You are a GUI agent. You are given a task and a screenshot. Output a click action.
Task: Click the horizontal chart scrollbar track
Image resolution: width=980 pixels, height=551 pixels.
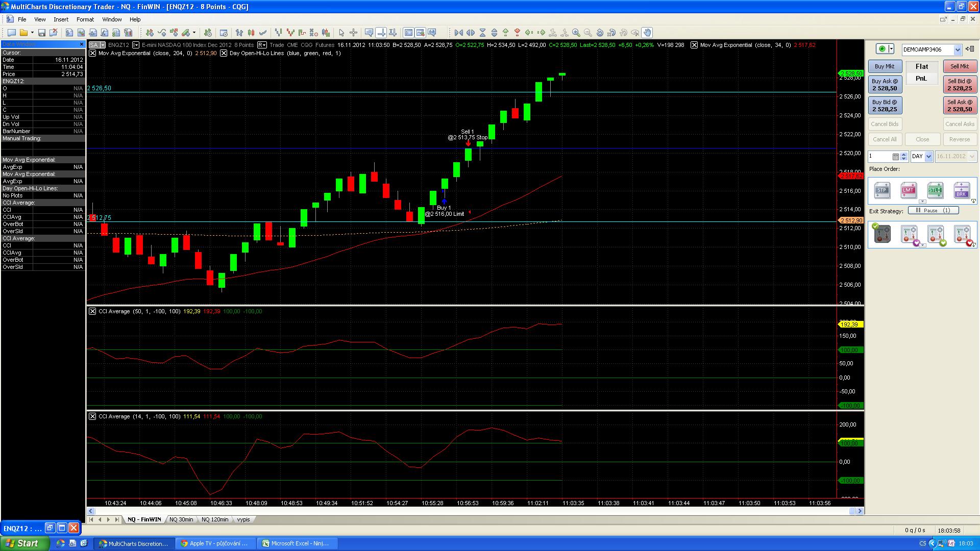(459, 511)
